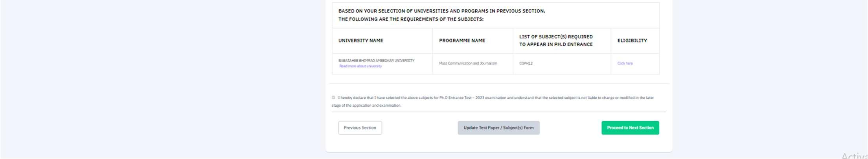The image size is (868, 159).
Task: Click 'The following are the requirements' heading line
Action: 410,19
